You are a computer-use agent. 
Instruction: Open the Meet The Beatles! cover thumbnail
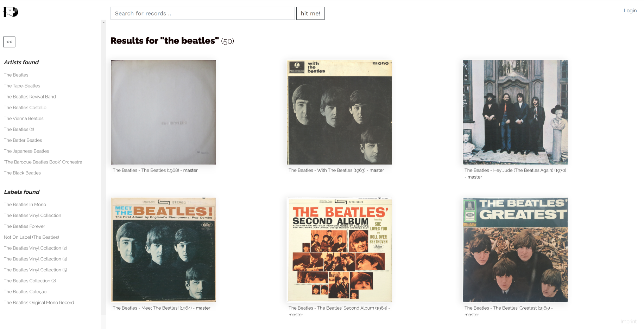click(x=164, y=250)
